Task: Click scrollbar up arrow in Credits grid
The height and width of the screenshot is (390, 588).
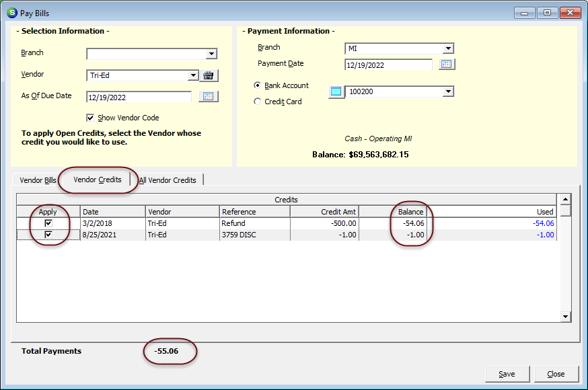Action: pos(566,199)
